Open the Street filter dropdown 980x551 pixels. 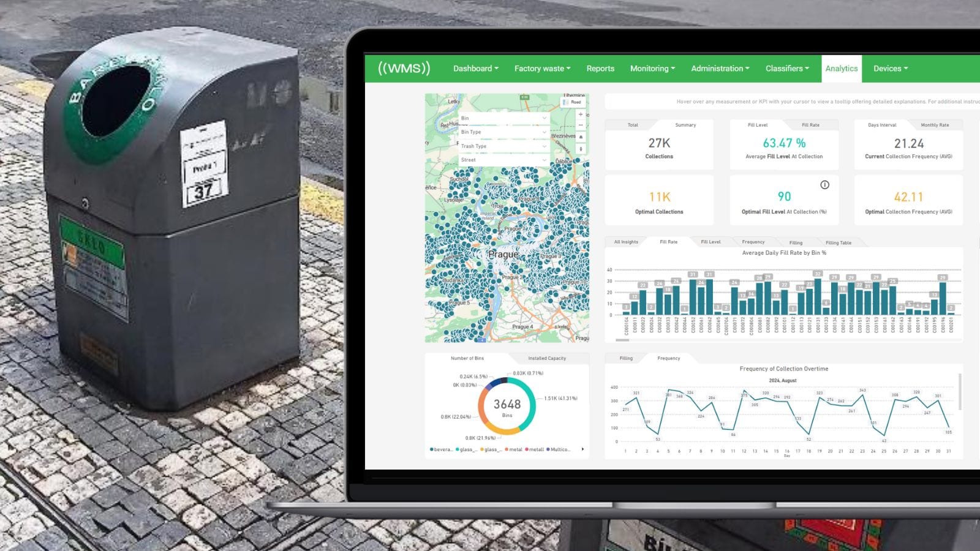click(x=503, y=160)
